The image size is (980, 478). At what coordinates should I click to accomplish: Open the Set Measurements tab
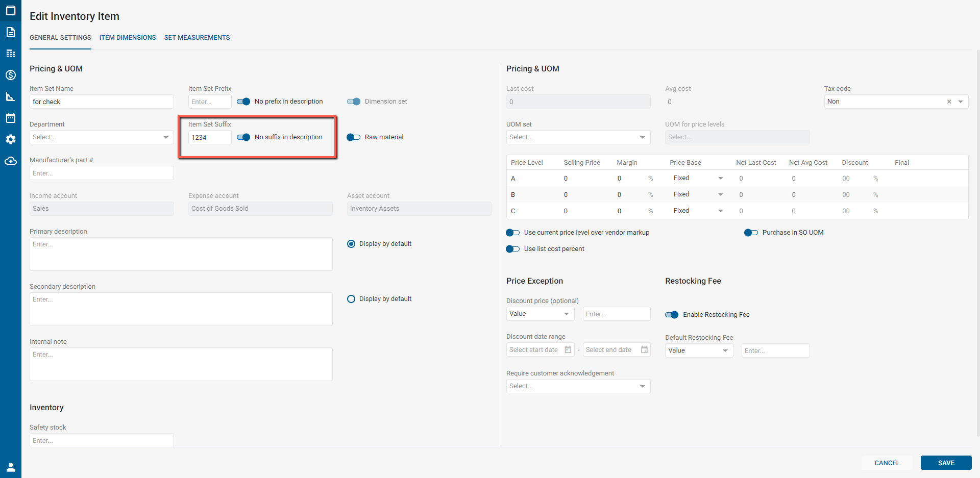click(197, 38)
